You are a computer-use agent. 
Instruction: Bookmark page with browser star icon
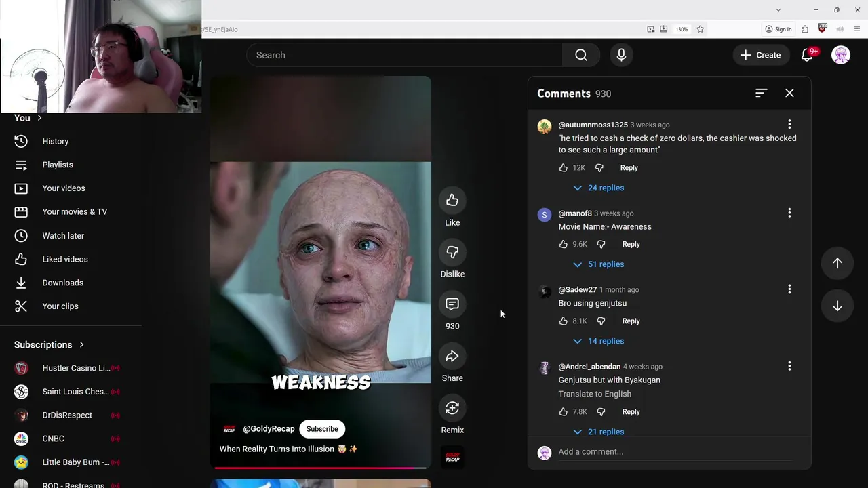pyautogui.click(x=700, y=29)
